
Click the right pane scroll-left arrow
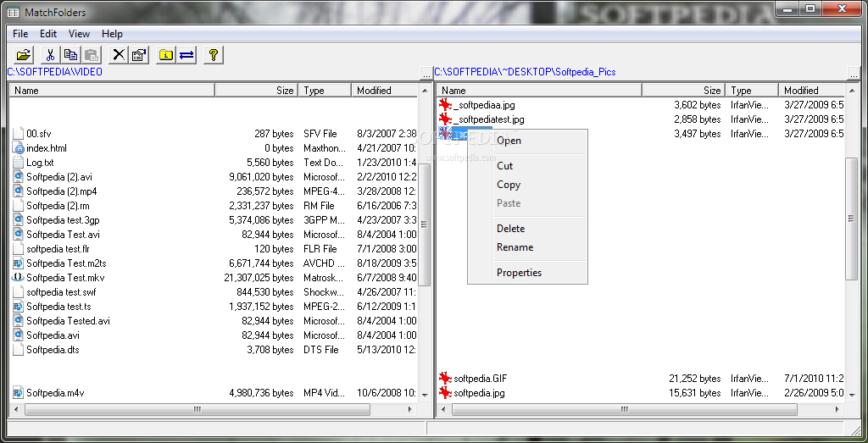(x=443, y=409)
